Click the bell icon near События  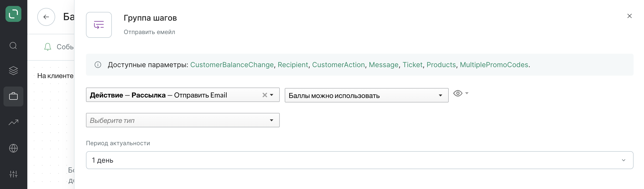click(x=47, y=47)
